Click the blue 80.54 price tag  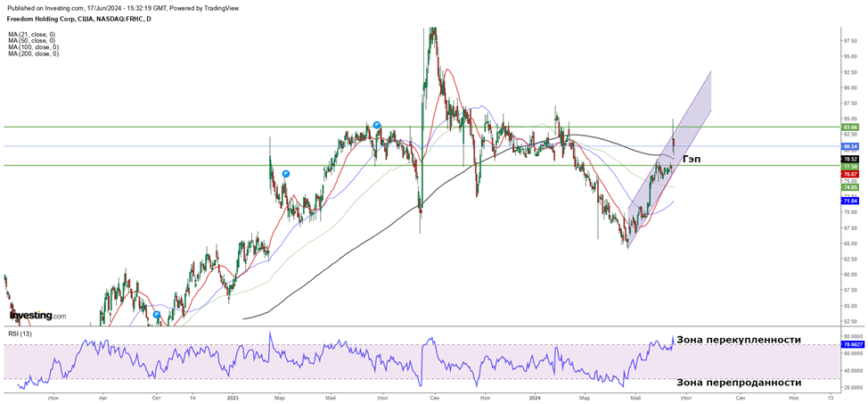(850, 147)
